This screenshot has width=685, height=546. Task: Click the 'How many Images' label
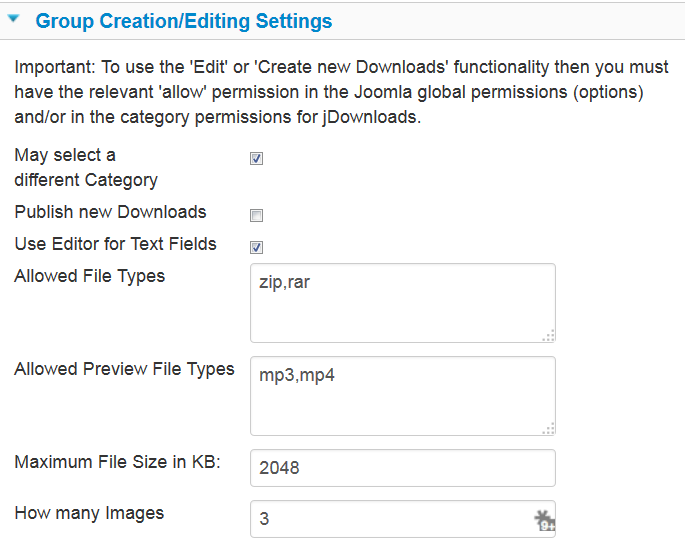(x=89, y=513)
